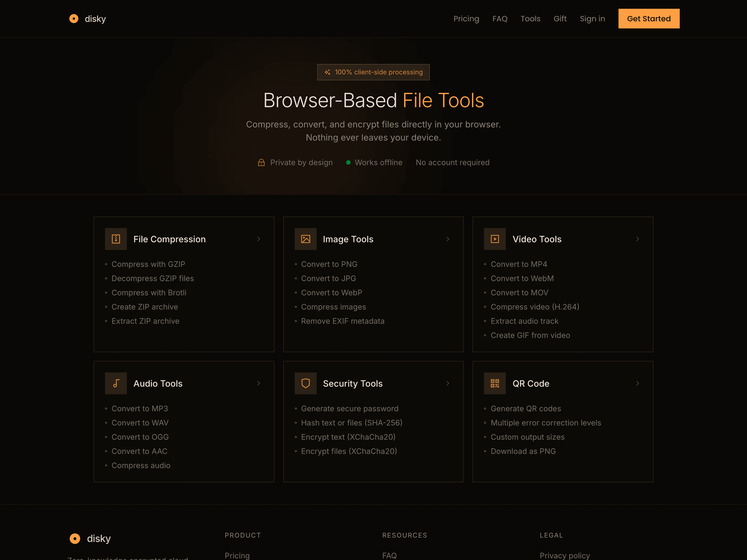Click the lock icon beside Private by design
747x560 pixels.
(x=261, y=162)
